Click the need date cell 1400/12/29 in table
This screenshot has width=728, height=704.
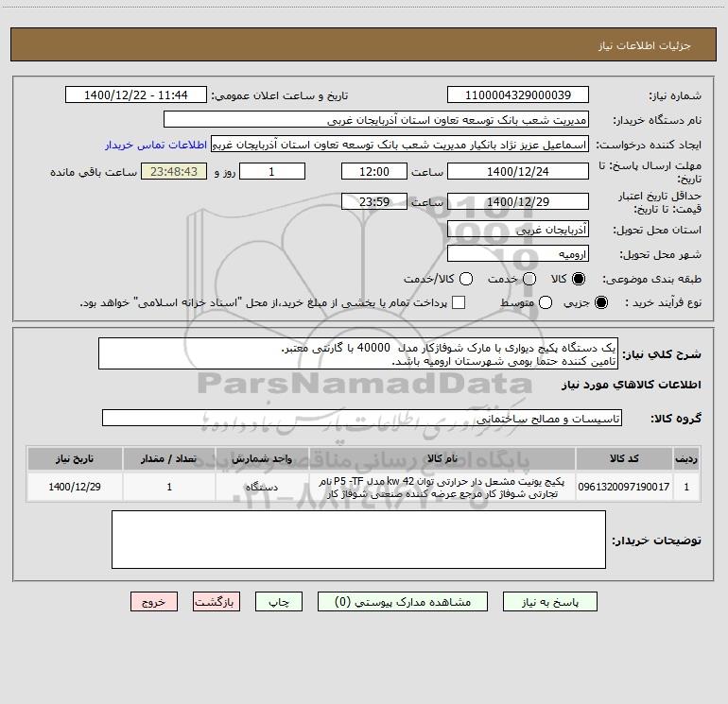(75, 487)
